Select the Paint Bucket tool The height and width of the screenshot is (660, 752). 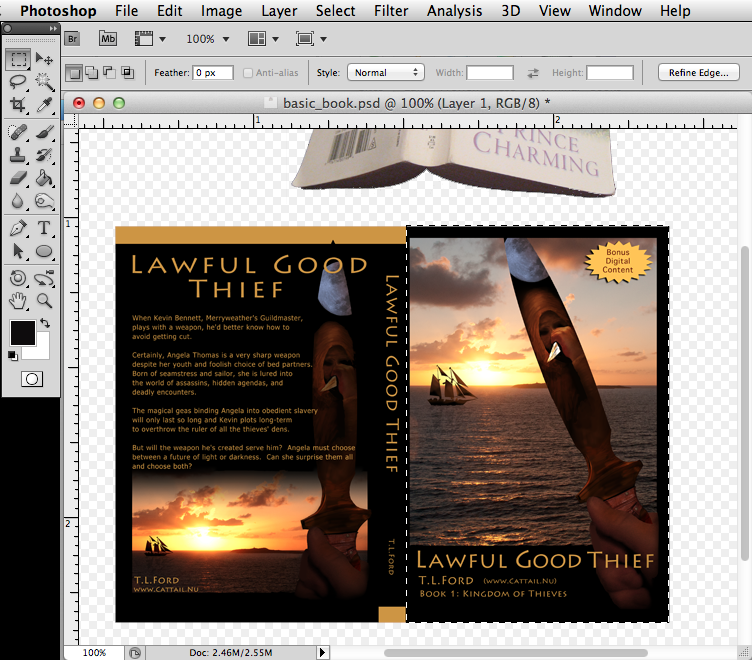pyautogui.click(x=44, y=178)
